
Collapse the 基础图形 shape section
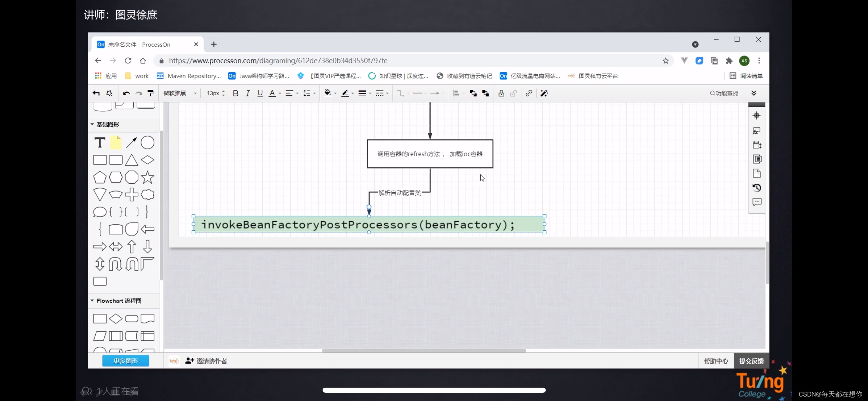coord(92,124)
